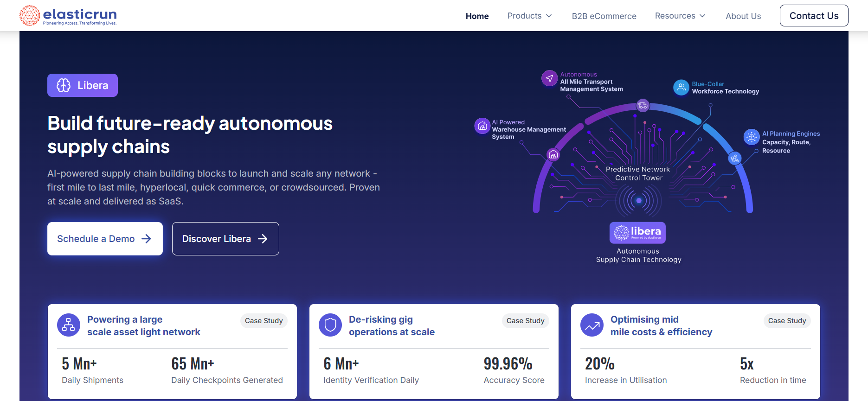Click the AI Planning Engines icon
868x401 pixels.
tap(752, 137)
